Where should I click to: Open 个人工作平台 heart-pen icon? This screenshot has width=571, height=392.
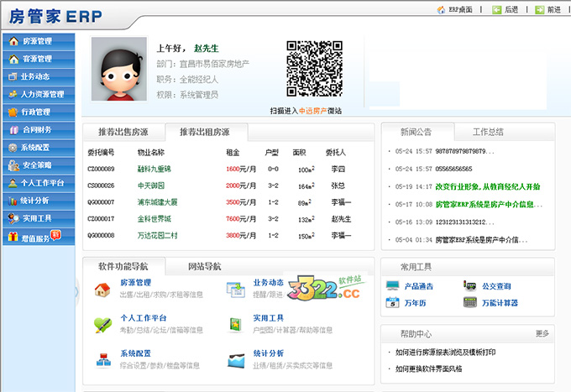102,324
